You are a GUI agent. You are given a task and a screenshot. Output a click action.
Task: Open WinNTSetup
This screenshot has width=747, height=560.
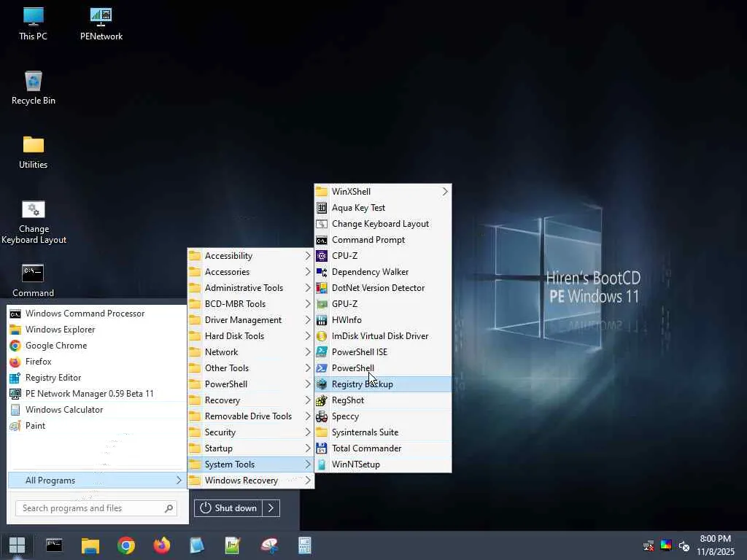click(382, 464)
